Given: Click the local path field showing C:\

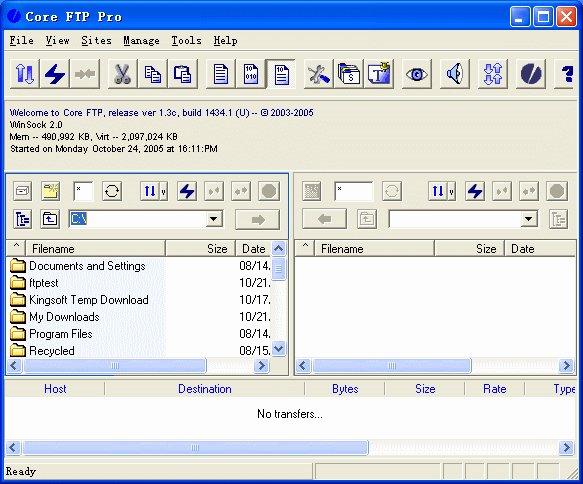Looking at the screenshot, I should [138, 219].
